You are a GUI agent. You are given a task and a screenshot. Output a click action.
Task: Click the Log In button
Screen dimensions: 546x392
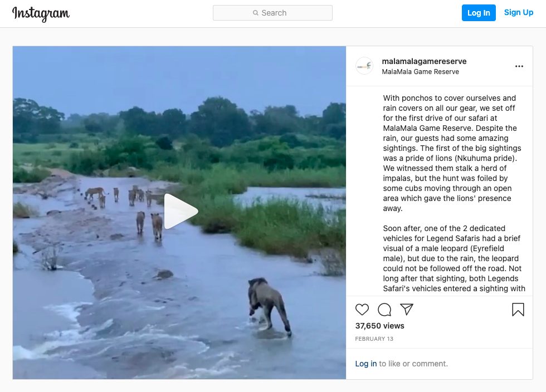pyautogui.click(x=479, y=13)
